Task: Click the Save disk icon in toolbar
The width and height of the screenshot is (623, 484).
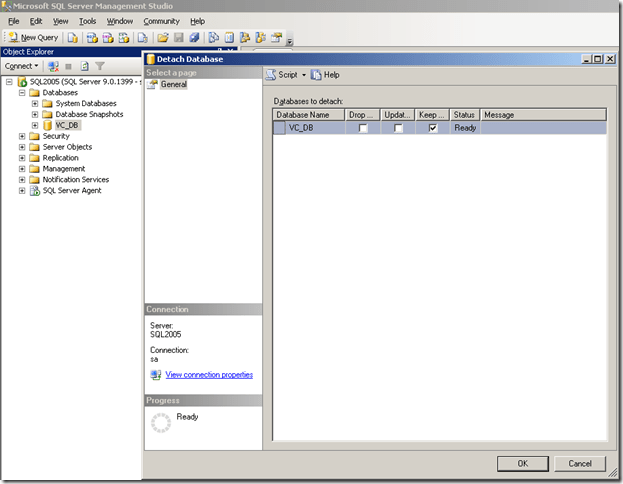Action: pyautogui.click(x=178, y=38)
